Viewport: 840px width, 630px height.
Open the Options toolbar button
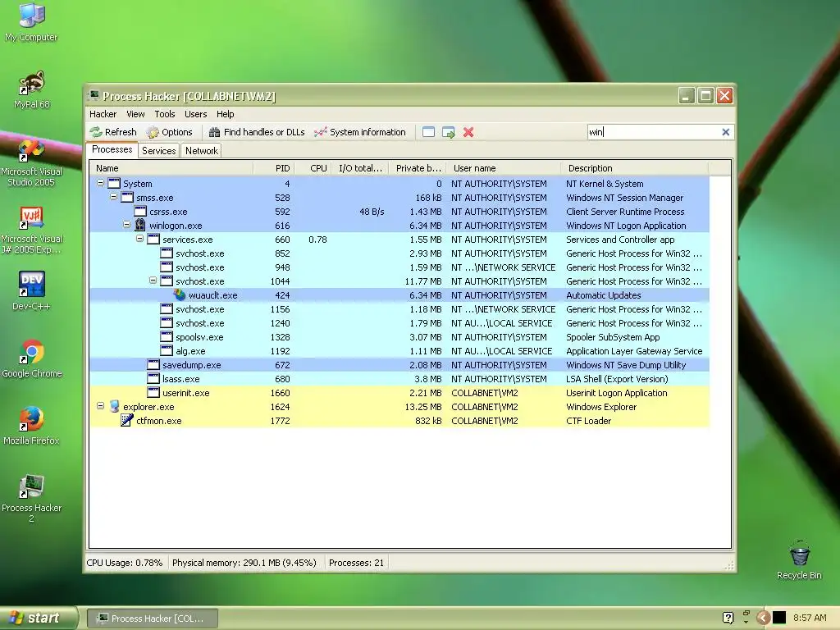169,132
